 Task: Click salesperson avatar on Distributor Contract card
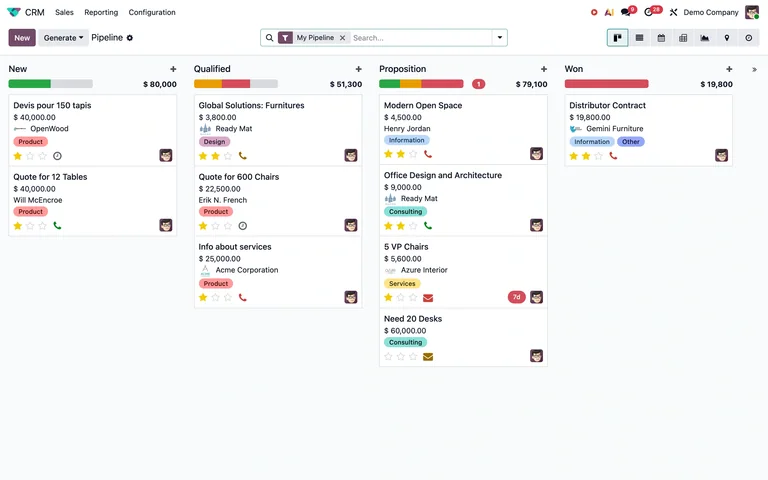point(721,156)
